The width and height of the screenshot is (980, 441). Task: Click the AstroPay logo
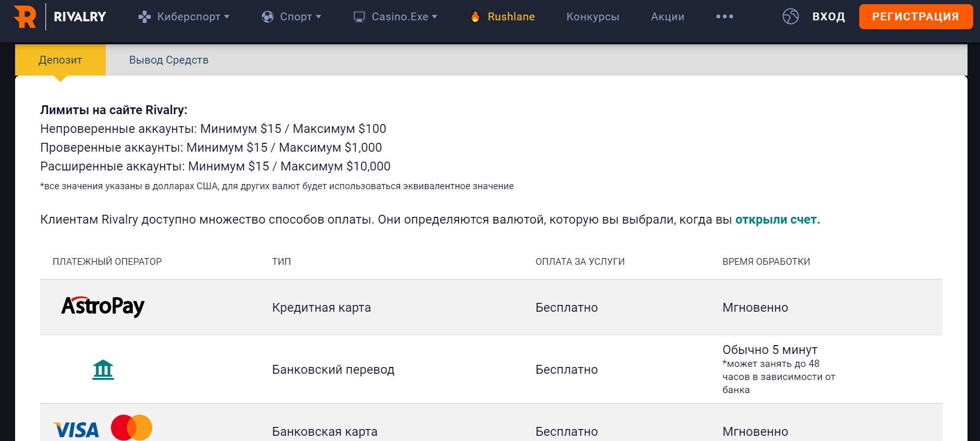pyautogui.click(x=103, y=307)
